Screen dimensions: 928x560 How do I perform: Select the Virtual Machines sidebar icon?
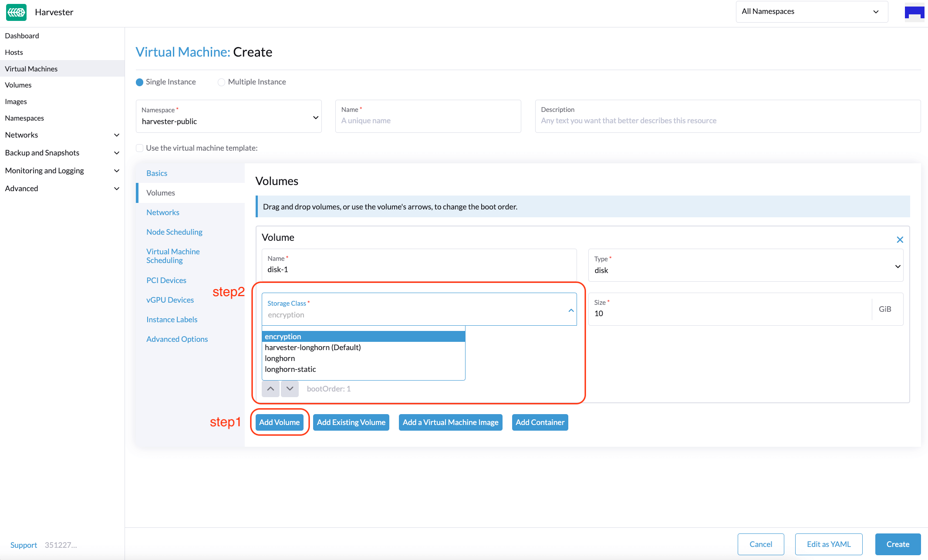31,68
